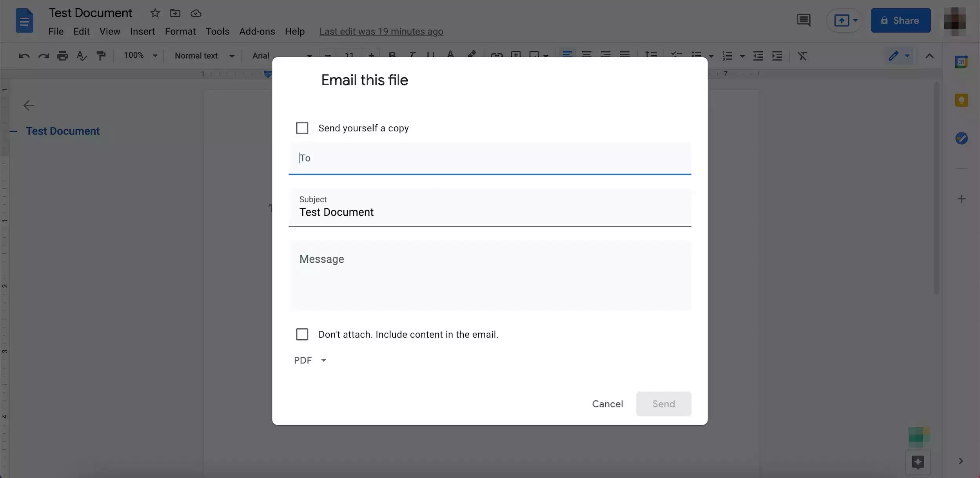
Task: Click the undo arrow icon
Action: [24, 56]
